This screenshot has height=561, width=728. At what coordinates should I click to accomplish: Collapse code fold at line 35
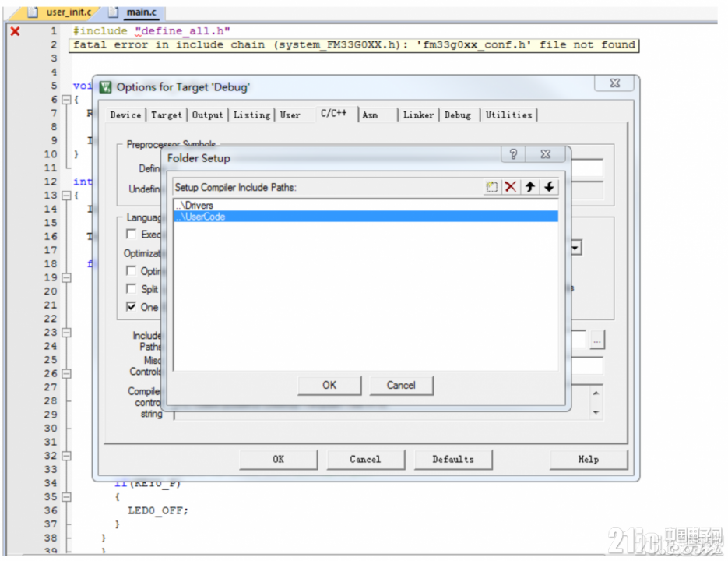click(x=66, y=497)
